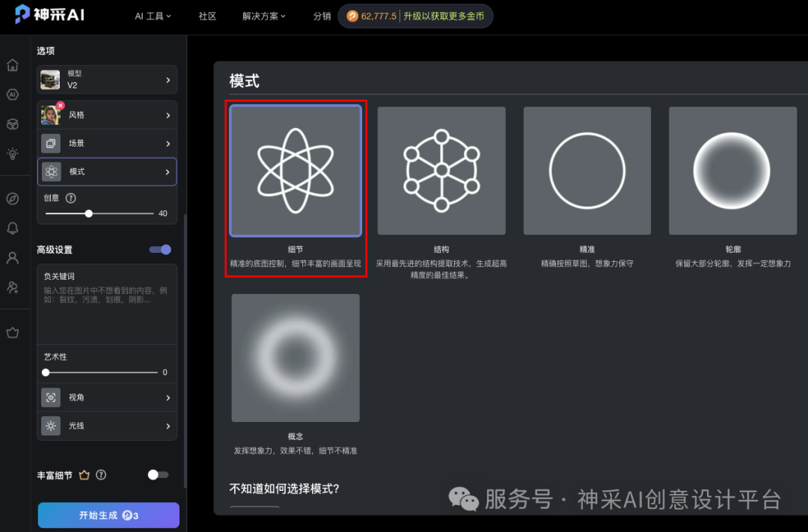
Task: Open the home icon in left sidebar
Action: [13, 65]
